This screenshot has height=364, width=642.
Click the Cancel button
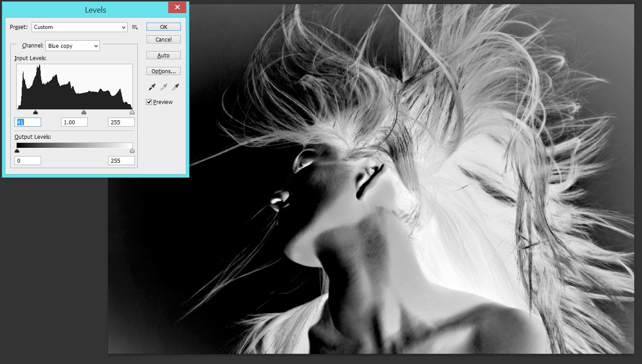click(x=164, y=40)
